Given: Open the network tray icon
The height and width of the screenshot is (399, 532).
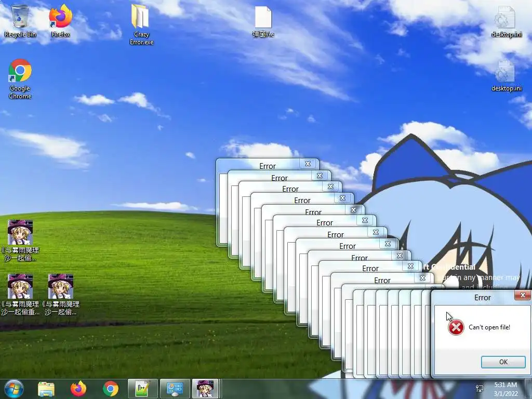Looking at the screenshot, I should (x=480, y=389).
